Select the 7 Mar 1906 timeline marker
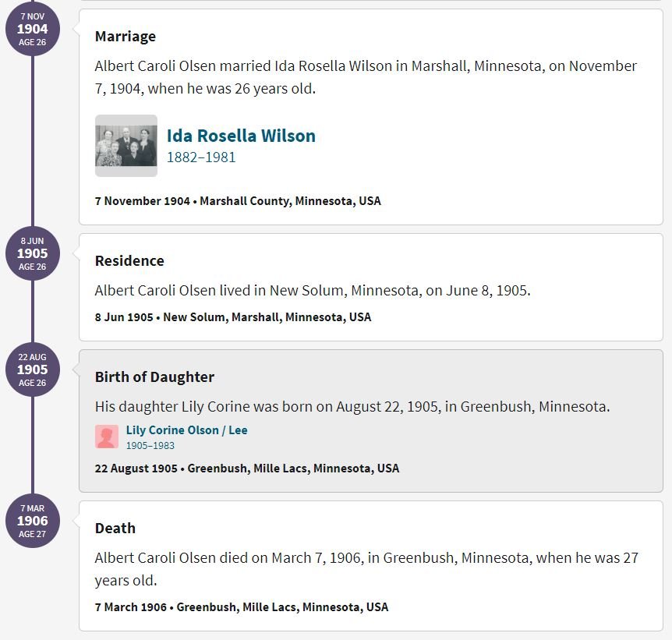The height and width of the screenshot is (640, 672). point(33,521)
